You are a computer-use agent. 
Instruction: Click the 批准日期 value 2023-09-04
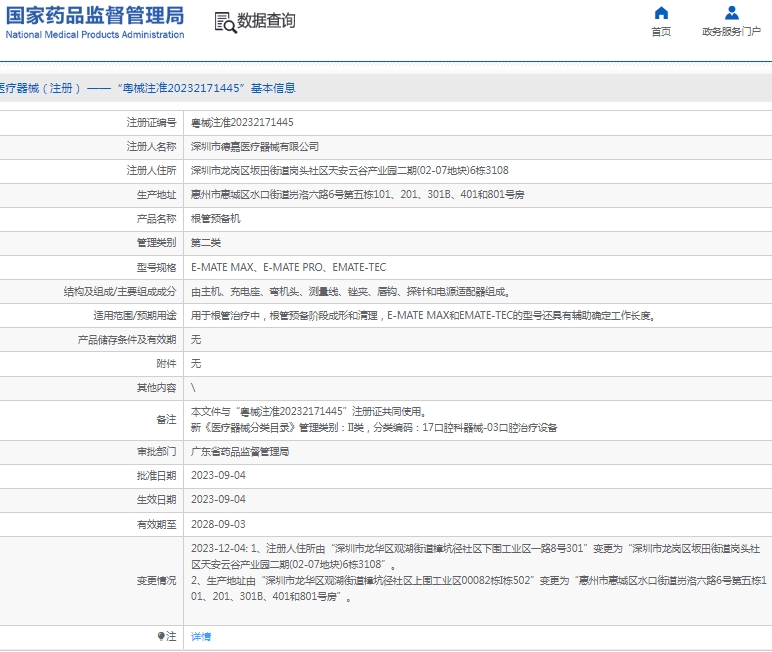tap(218, 475)
